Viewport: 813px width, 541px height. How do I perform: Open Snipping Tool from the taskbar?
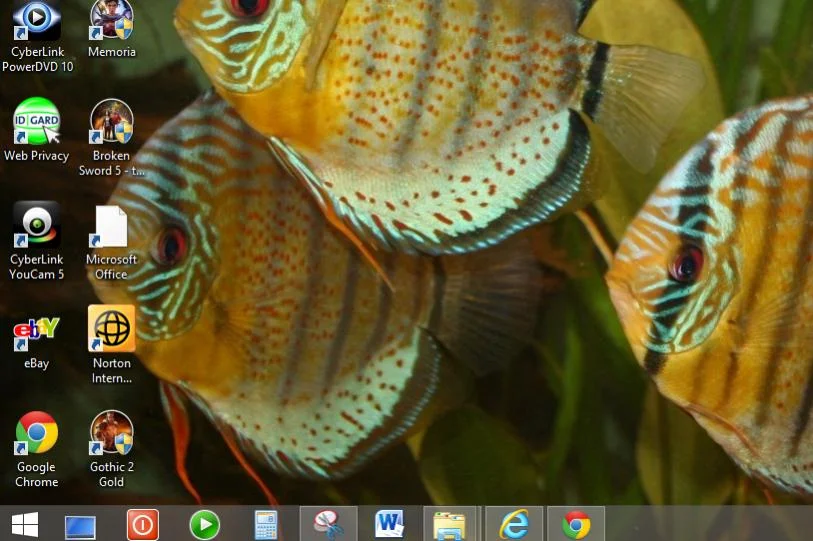(328, 524)
